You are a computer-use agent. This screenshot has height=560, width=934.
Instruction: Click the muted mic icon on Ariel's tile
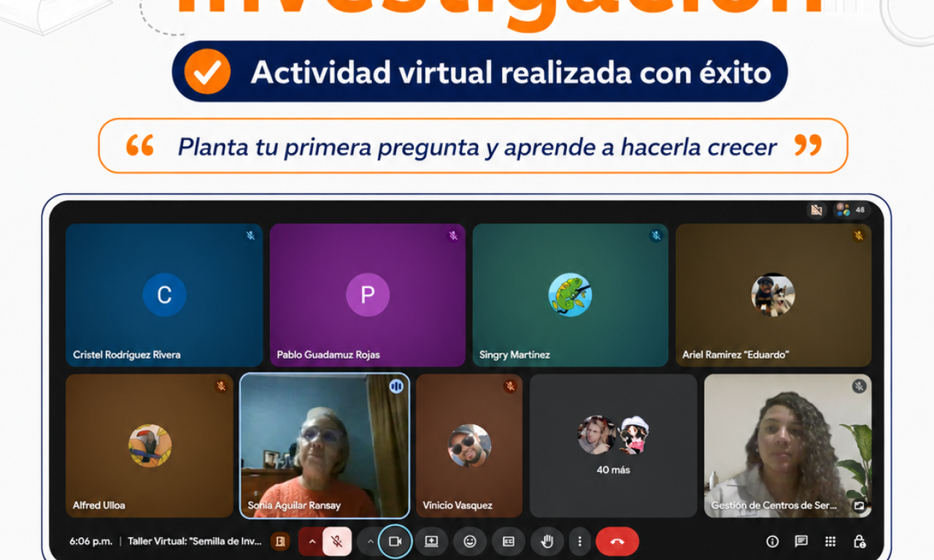(x=859, y=236)
